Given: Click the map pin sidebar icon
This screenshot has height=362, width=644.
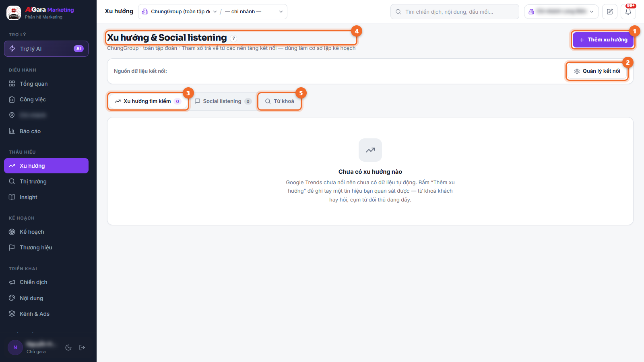Looking at the screenshot, I should click(12, 115).
